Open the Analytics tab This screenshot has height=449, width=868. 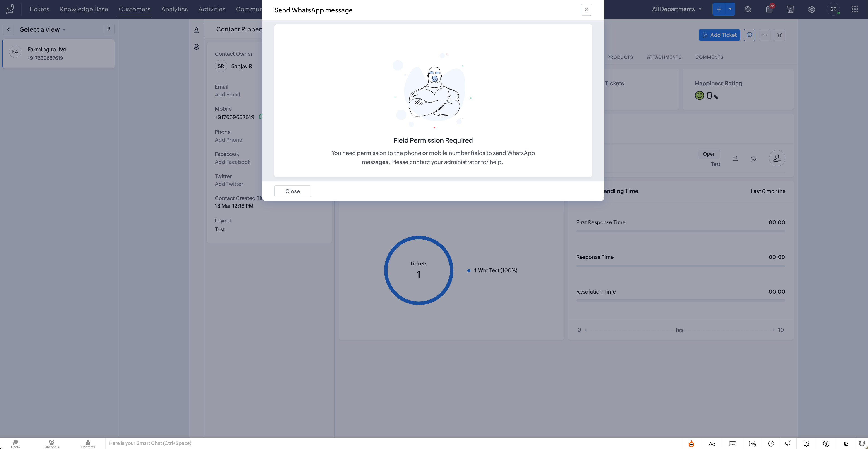pos(174,9)
